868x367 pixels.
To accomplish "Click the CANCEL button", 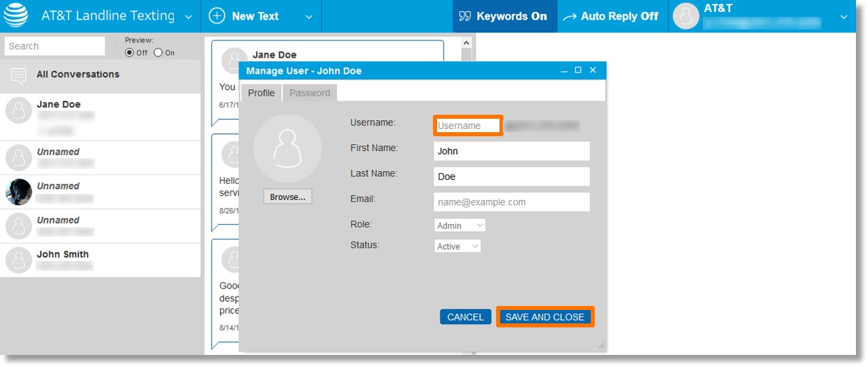I will click(x=465, y=317).
